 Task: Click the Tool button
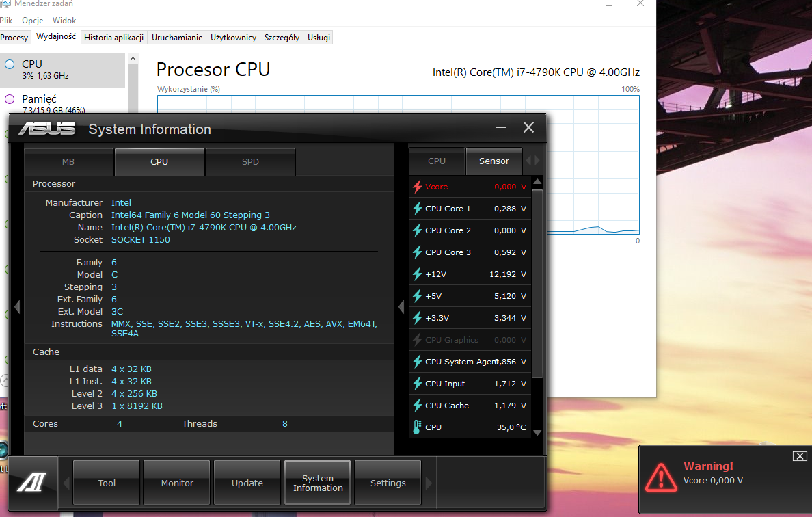(107, 483)
